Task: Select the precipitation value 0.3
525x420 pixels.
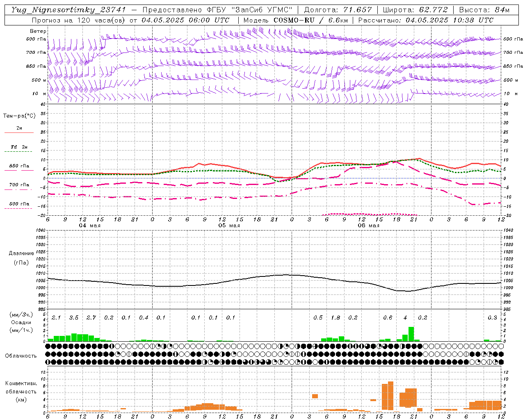Action: [492, 318]
